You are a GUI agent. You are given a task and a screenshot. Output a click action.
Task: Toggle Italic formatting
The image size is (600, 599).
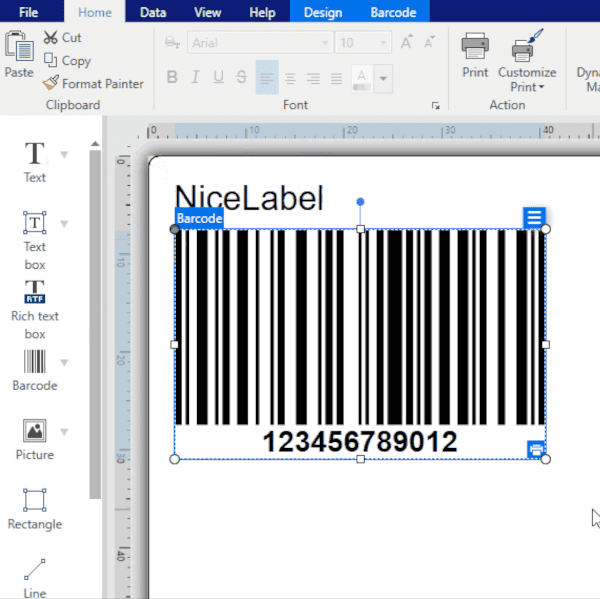click(195, 77)
